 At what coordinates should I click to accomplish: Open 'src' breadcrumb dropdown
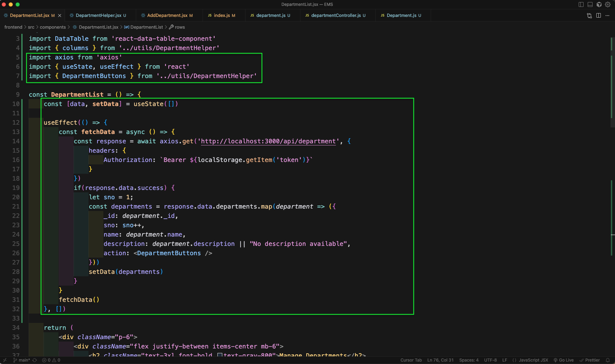click(31, 27)
